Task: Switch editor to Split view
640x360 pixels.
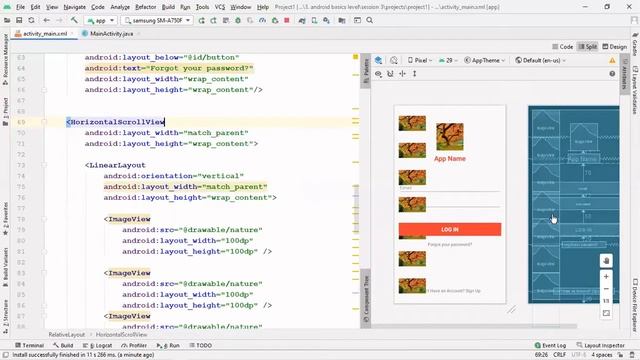Action: 588,47
